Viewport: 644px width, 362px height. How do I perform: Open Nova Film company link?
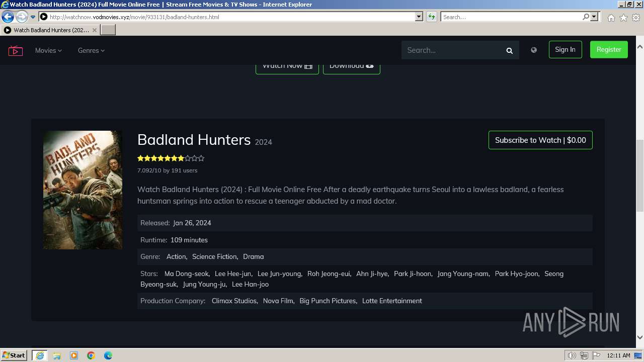point(278,301)
